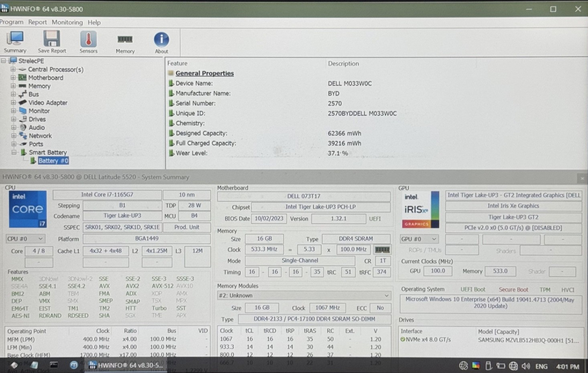Open the command prompt taskbar icon

click(x=54, y=365)
